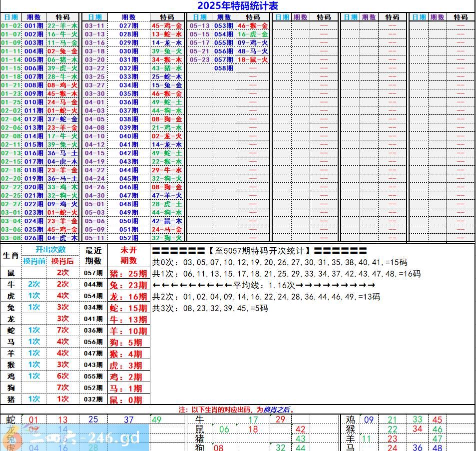
Task: Click the 平均线 1.16次 line
Action: point(264,285)
